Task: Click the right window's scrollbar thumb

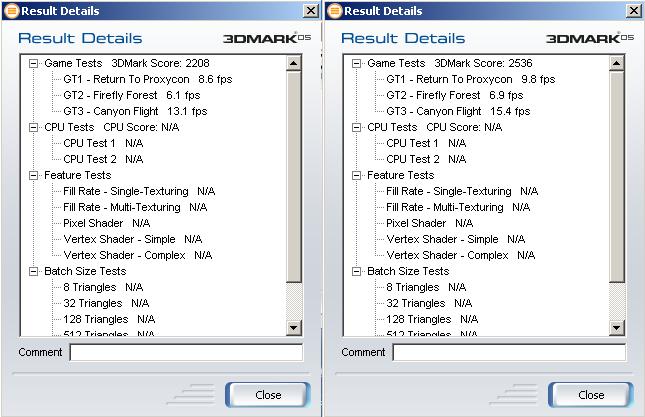Action: point(617,176)
